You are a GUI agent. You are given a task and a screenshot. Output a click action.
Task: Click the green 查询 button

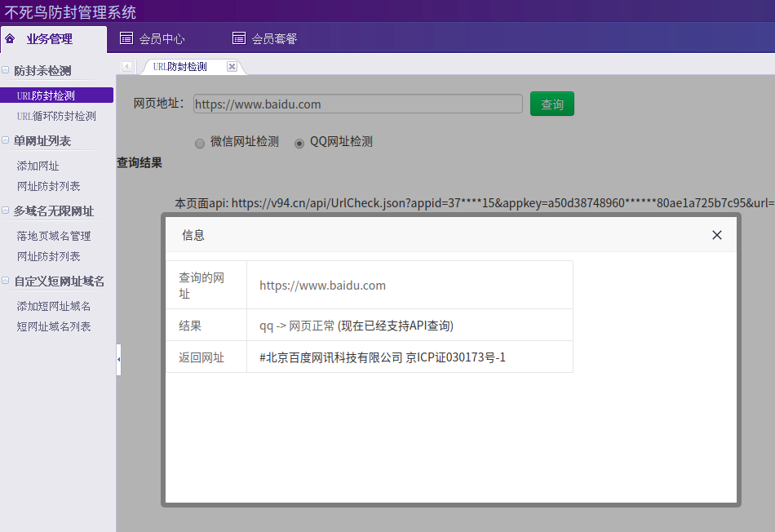[x=552, y=104]
